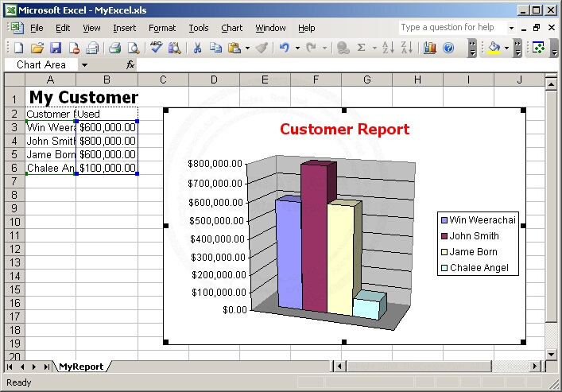Save the workbook with floppy icon

pyautogui.click(x=56, y=48)
